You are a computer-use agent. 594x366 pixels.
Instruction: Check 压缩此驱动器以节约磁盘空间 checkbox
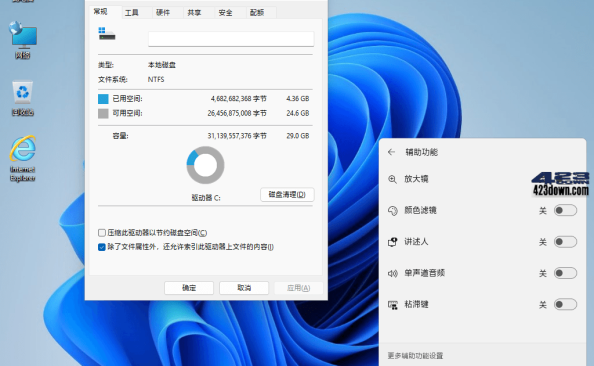tap(102, 233)
